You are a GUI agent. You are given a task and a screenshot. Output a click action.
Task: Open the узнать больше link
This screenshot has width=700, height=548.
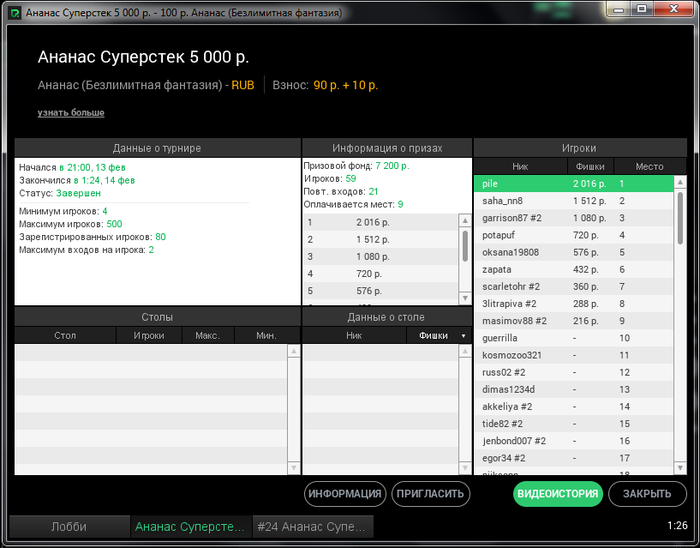71,112
